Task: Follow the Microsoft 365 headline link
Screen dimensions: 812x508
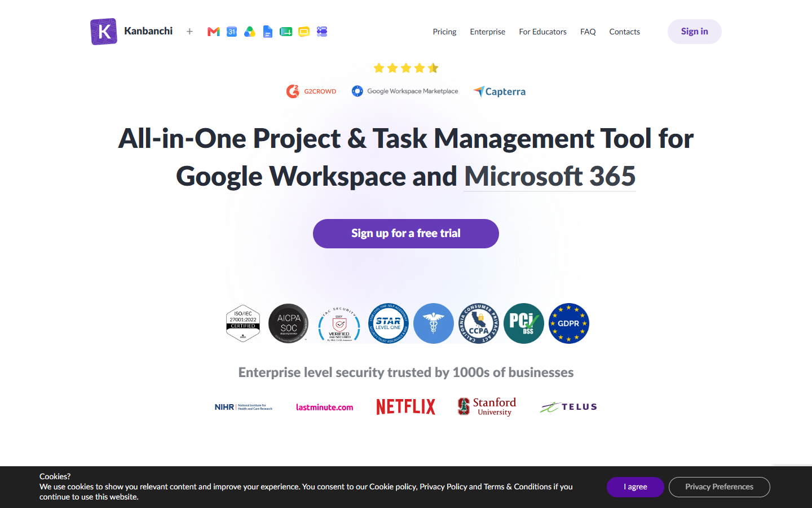Action: point(550,176)
